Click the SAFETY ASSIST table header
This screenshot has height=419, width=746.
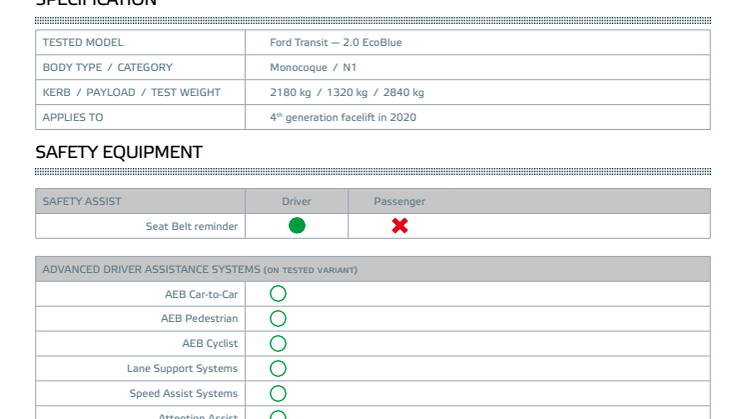pyautogui.click(x=82, y=201)
